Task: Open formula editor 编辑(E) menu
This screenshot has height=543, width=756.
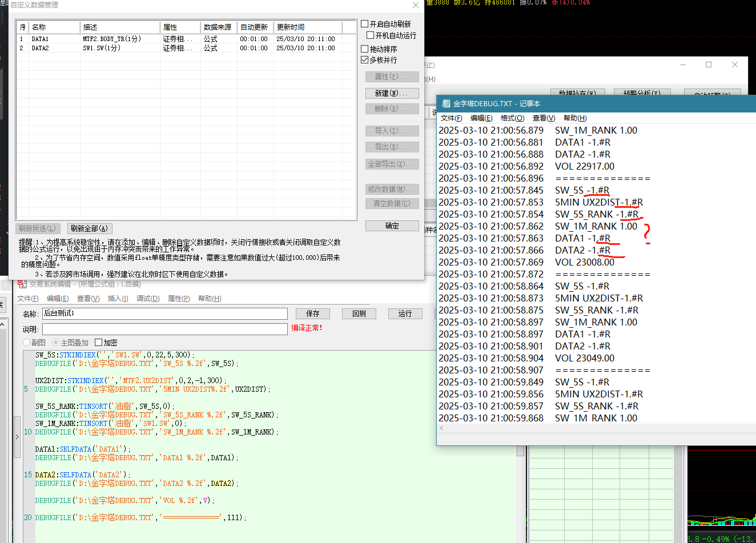Action: point(58,299)
